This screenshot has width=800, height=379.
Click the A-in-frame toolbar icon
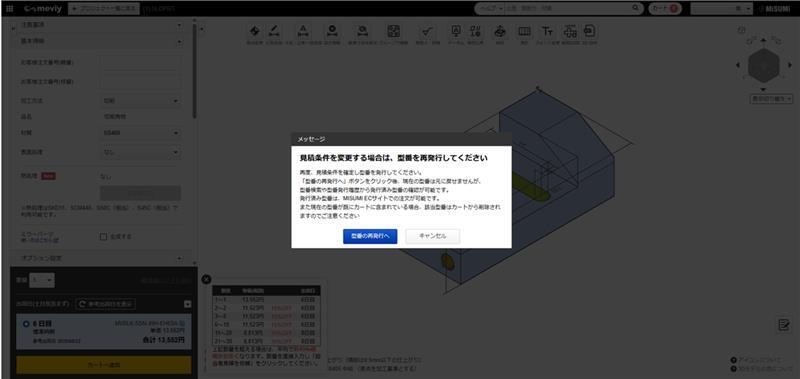pyautogui.click(x=456, y=32)
